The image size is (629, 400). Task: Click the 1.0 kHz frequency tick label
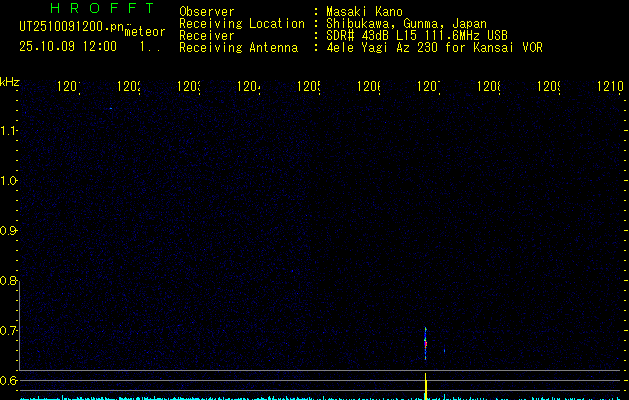click(x=9, y=181)
